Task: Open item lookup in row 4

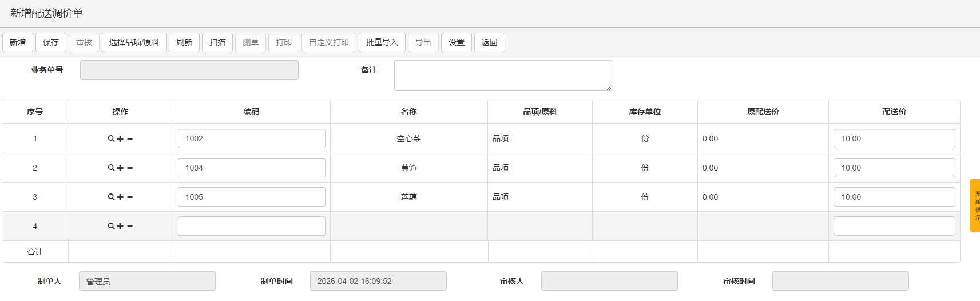Action: [111, 226]
